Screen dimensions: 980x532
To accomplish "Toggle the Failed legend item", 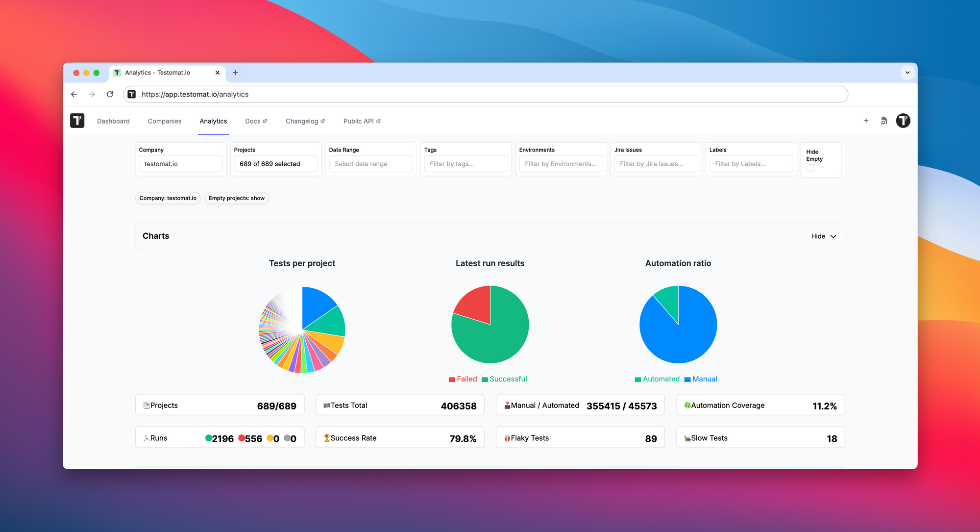I will click(463, 379).
